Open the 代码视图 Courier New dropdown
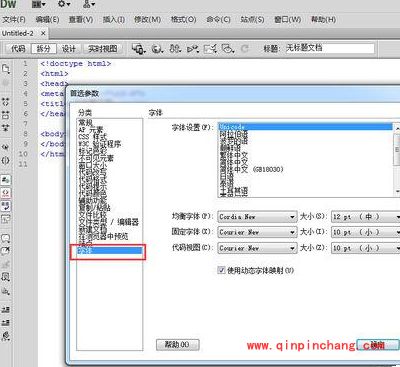 (x=257, y=248)
